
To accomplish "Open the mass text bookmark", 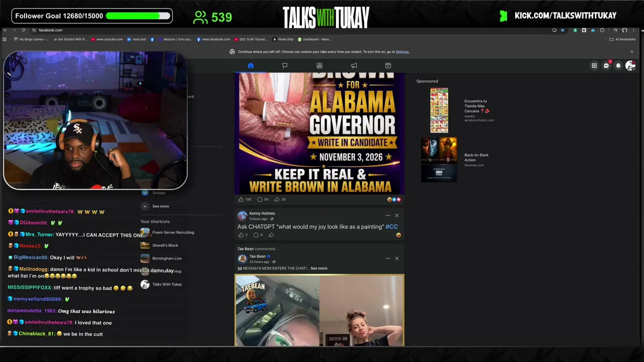I will (136, 39).
